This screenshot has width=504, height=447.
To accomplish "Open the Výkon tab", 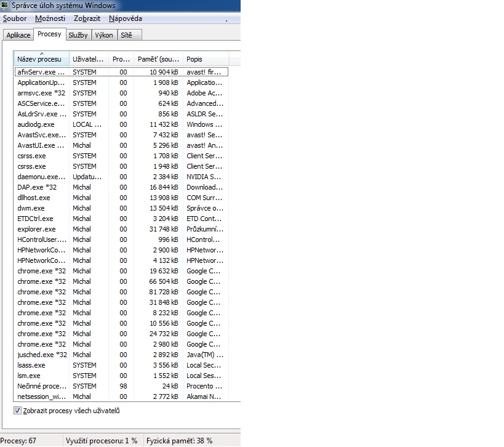I will click(x=104, y=35).
